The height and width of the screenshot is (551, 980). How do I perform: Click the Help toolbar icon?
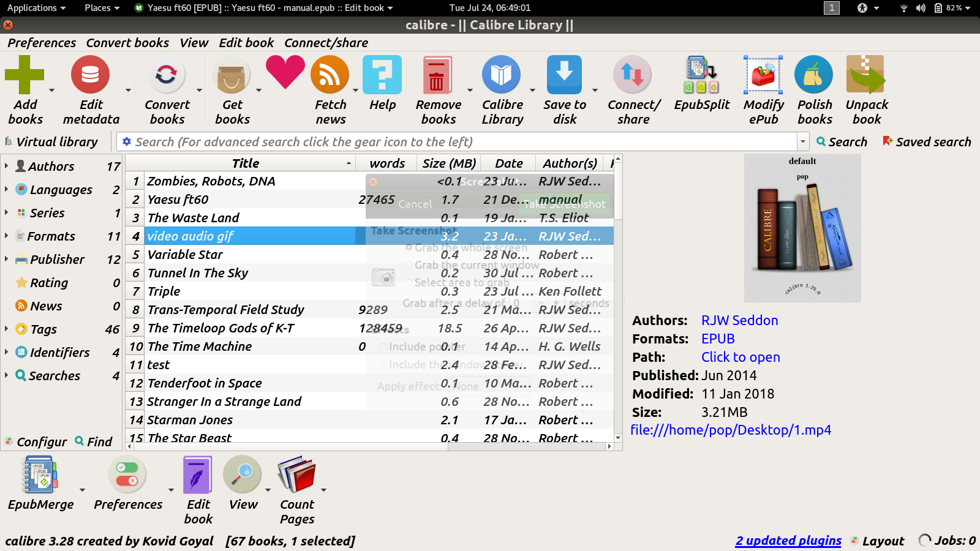click(382, 75)
